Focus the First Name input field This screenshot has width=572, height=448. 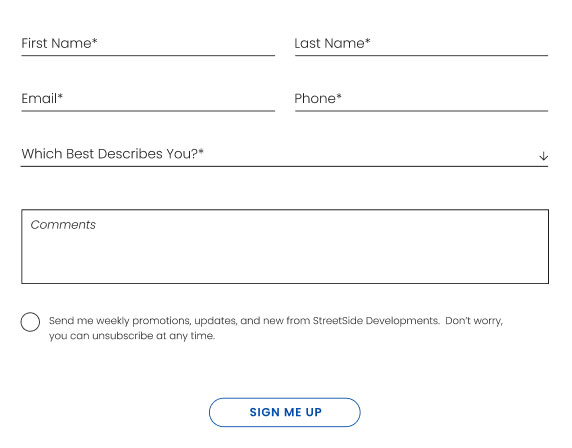(148, 43)
